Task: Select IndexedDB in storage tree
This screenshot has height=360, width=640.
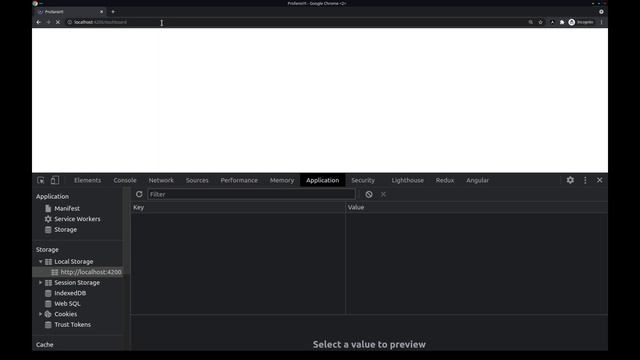Action: (70, 293)
